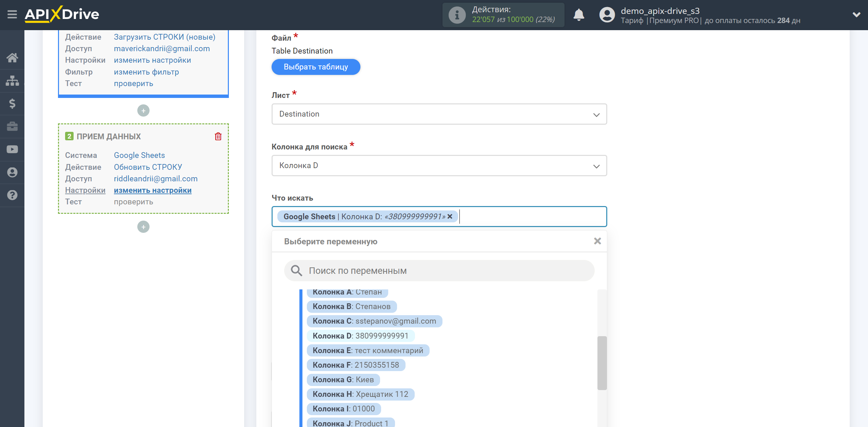Open the video tutorials sidebar icon
The image size is (868, 427).
pyautogui.click(x=12, y=149)
